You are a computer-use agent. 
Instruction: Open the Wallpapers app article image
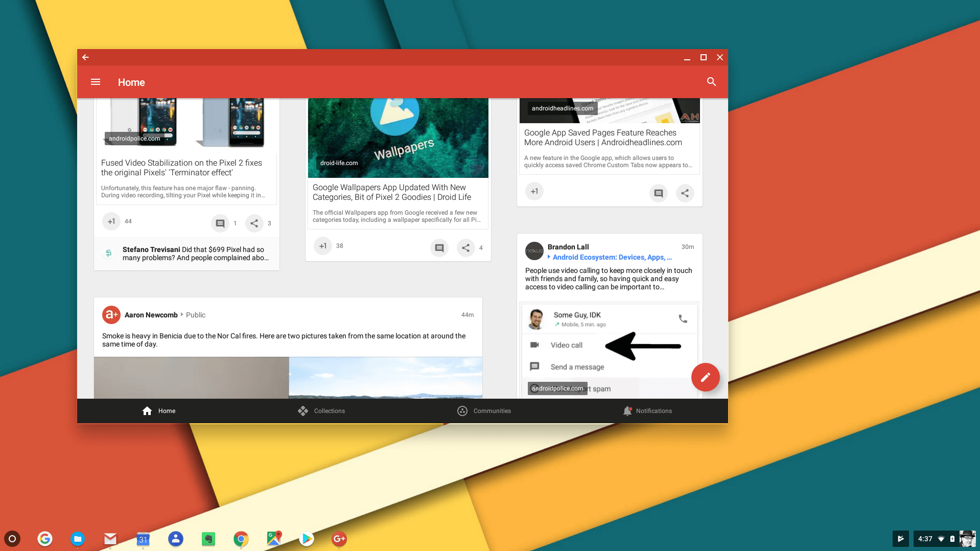pyautogui.click(x=398, y=138)
